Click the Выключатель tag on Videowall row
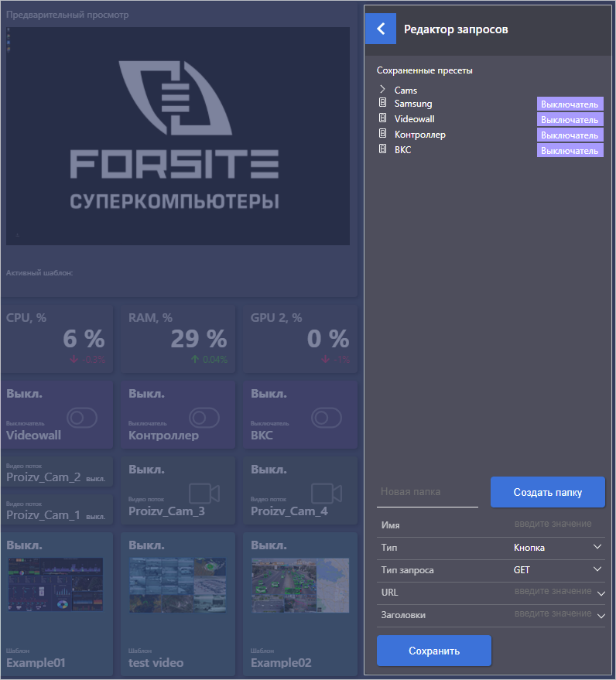616x680 pixels. (570, 120)
